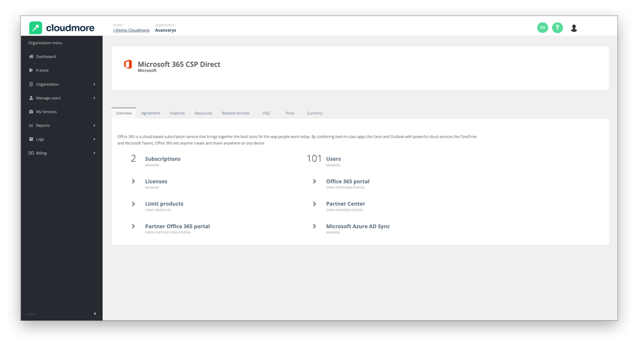The height and width of the screenshot is (345, 644).
Task: Switch to the Price tab
Action: pos(290,113)
